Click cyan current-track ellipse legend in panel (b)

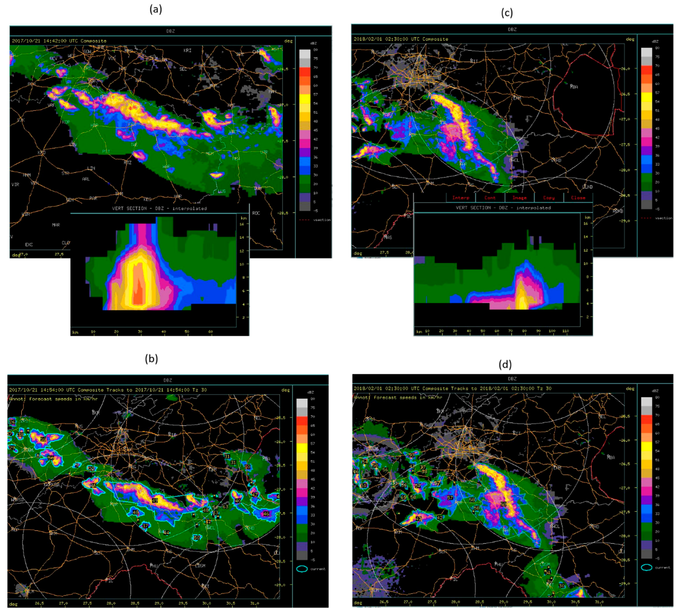point(302,569)
